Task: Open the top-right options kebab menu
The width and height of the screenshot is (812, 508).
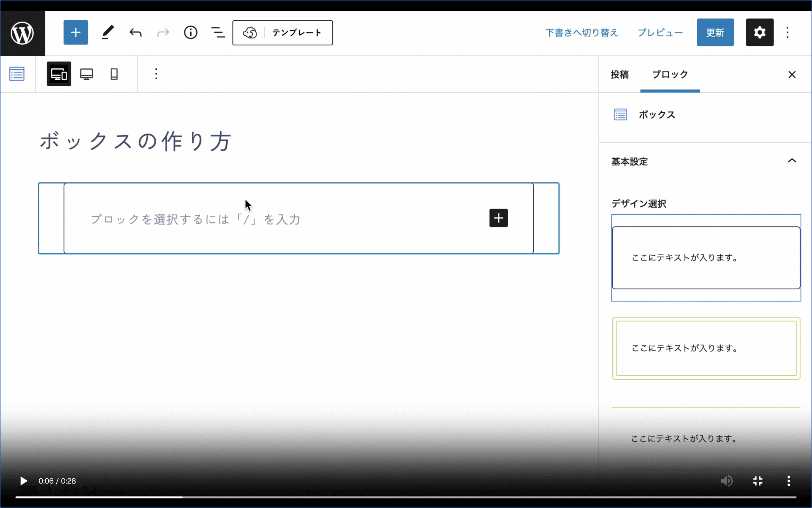Action: [788, 33]
